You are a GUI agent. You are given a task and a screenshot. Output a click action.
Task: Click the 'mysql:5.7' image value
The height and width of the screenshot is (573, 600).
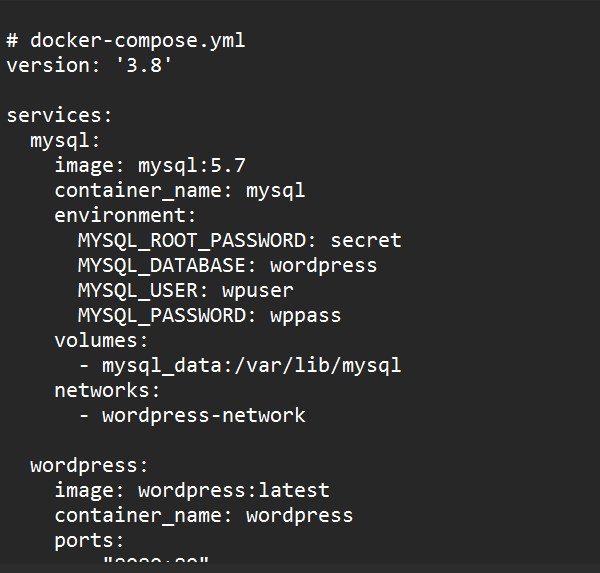[191, 166]
